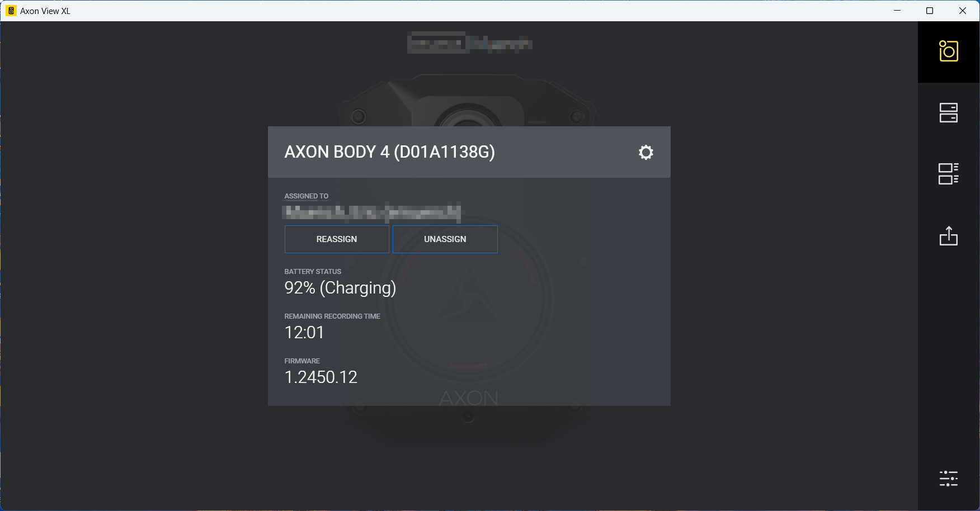Close the Axon View XL window
980x511 pixels.
[963, 11]
